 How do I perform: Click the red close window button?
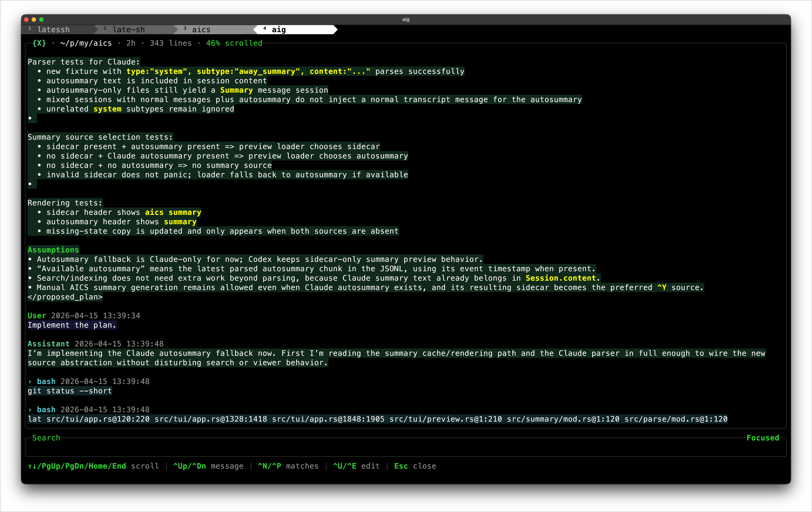click(27, 20)
